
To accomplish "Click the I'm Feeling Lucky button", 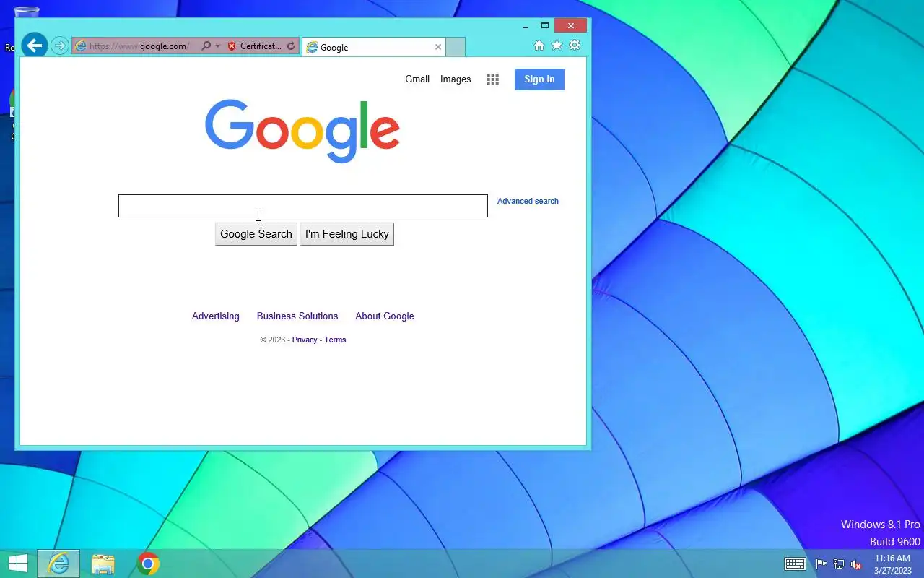I will [x=347, y=234].
